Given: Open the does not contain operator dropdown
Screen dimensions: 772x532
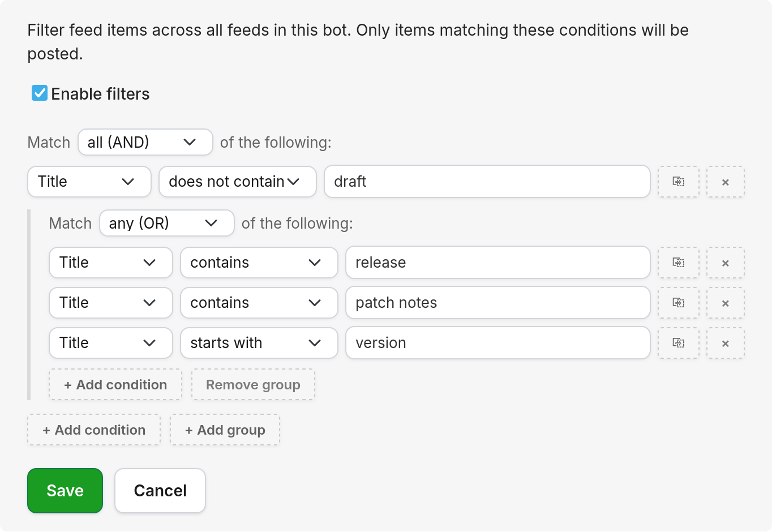Looking at the screenshot, I should pos(237,182).
